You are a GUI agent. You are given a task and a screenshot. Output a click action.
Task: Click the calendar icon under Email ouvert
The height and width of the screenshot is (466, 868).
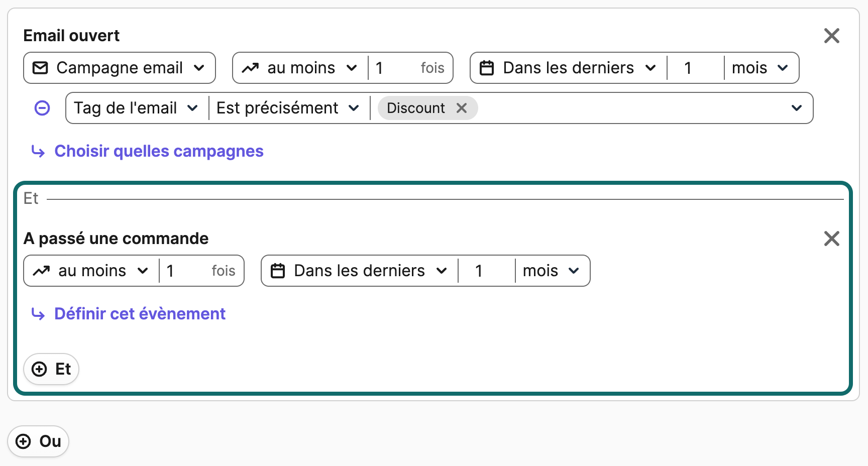(487, 68)
